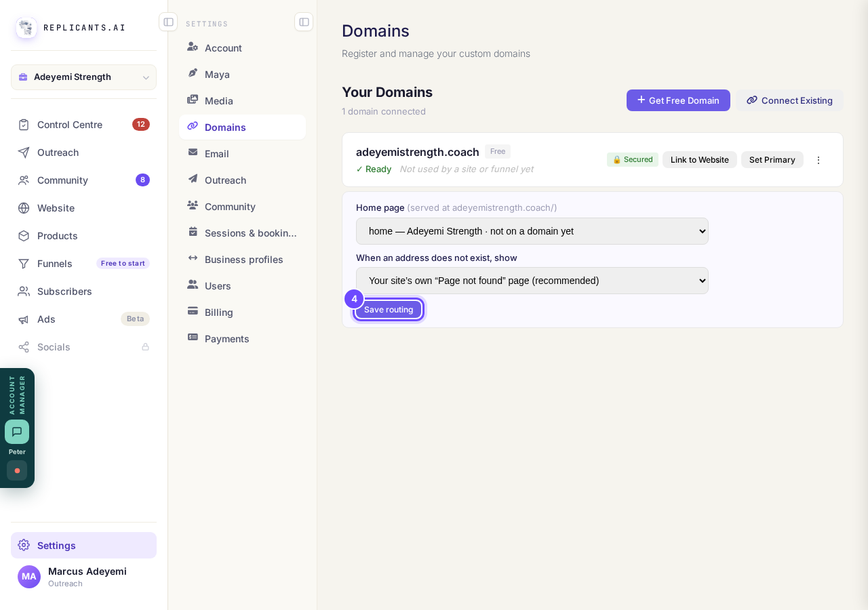This screenshot has width=868, height=610.
Task: Click the Funnels filter icon
Action: [24, 264]
